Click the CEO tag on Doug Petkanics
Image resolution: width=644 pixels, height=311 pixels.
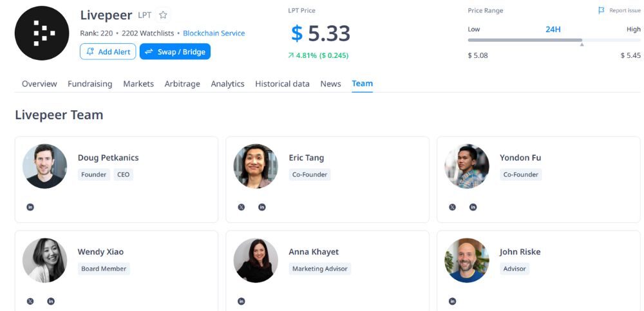(x=123, y=174)
